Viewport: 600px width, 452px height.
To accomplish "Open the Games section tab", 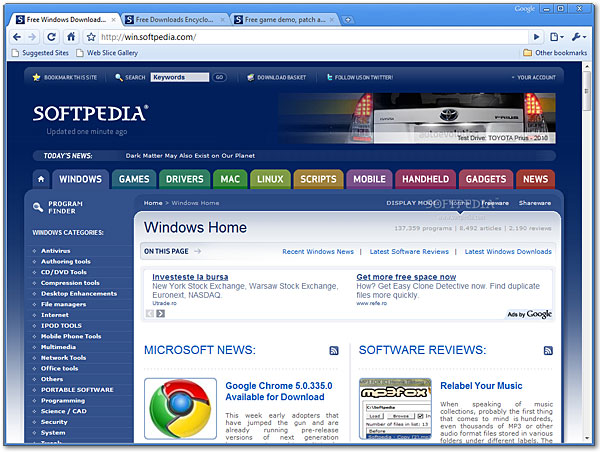I will click(x=134, y=179).
